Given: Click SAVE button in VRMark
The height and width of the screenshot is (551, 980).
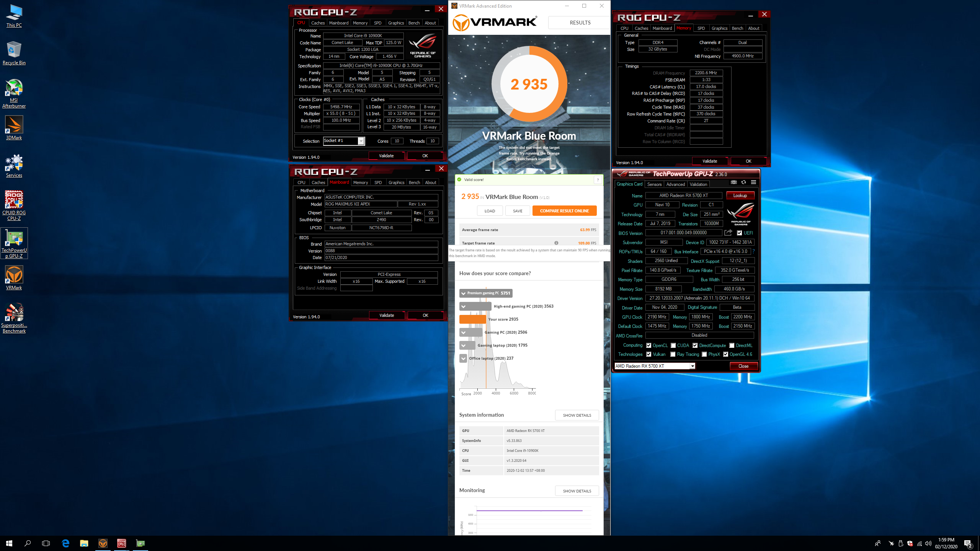Looking at the screenshot, I should pos(518,211).
